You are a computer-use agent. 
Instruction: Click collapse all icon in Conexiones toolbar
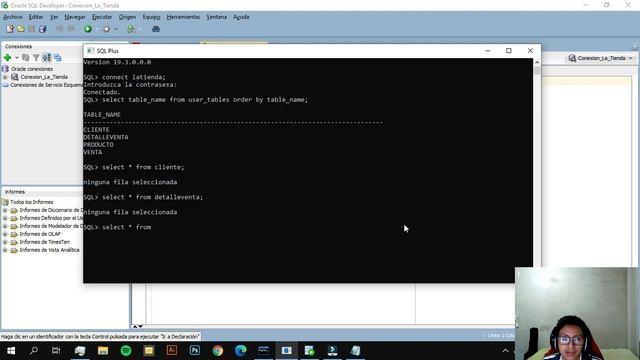click(58, 58)
